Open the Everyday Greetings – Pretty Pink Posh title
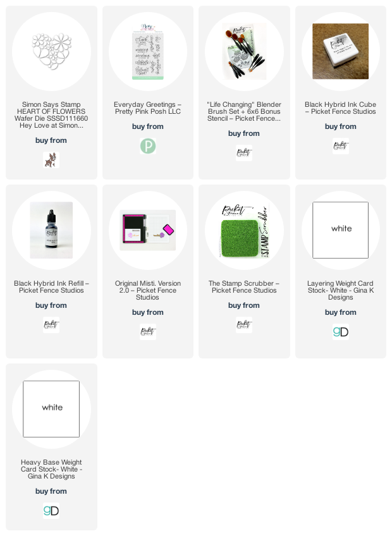This screenshot has height=543, width=392. pyautogui.click(x=148, y=108)
